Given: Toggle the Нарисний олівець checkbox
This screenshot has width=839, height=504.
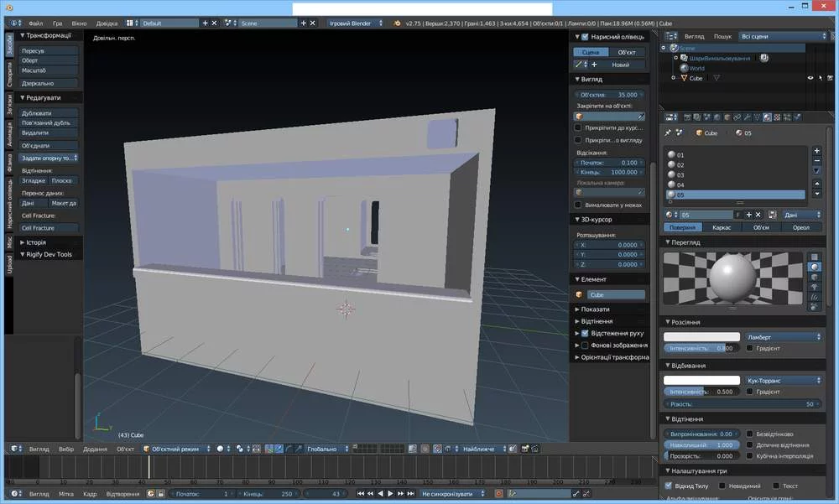Looking at the screenshot, I should pyautogui.click(x=585, y=37).
